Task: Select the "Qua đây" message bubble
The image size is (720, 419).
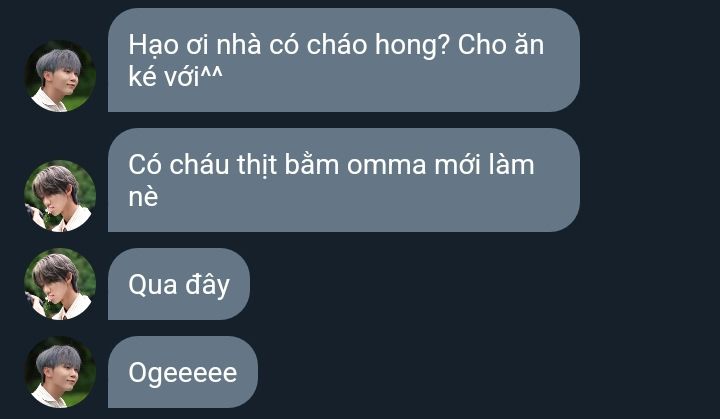Action: [x=179, y=284]
